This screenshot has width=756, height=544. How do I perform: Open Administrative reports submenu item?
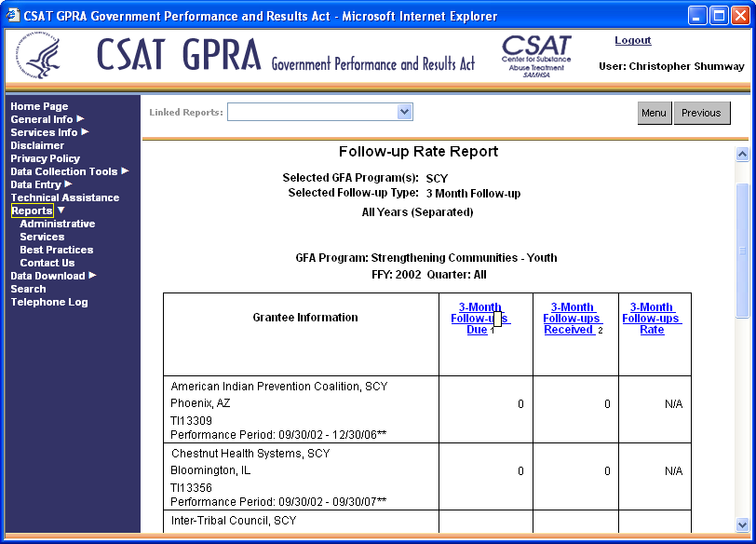57,224
